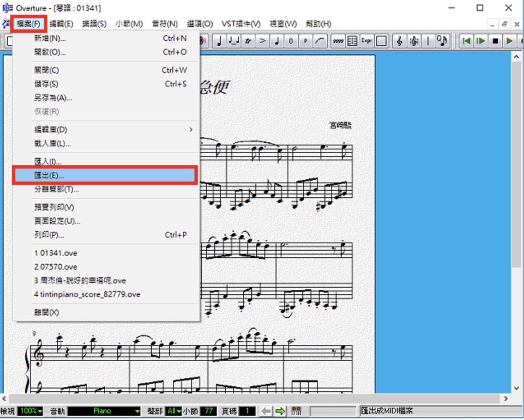Choose 分離聲部(T)... menu entry
The width and height of the screenshot is (524, 420).
(x=106, y=189)
